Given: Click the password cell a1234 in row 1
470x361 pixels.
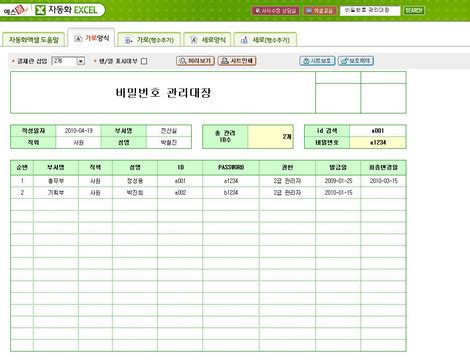Looking at the screenshot, I should 231,181.
